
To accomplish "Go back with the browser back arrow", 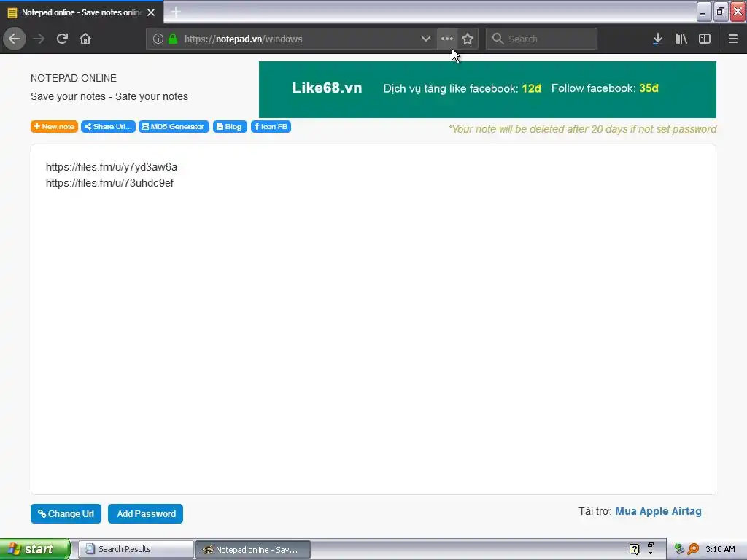I will pos(15,39).
